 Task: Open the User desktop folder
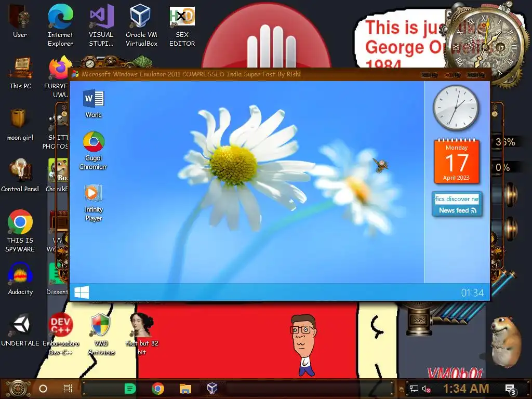(20, 21)
